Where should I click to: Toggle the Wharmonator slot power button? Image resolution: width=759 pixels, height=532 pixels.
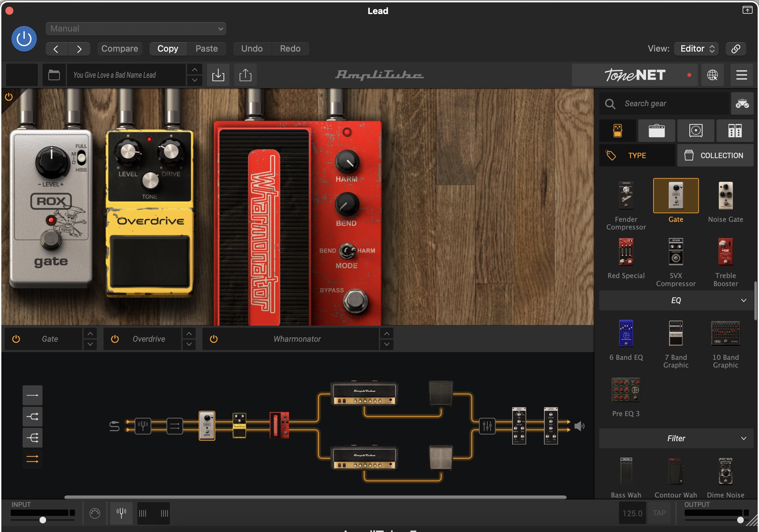click(x=214, y=339)
